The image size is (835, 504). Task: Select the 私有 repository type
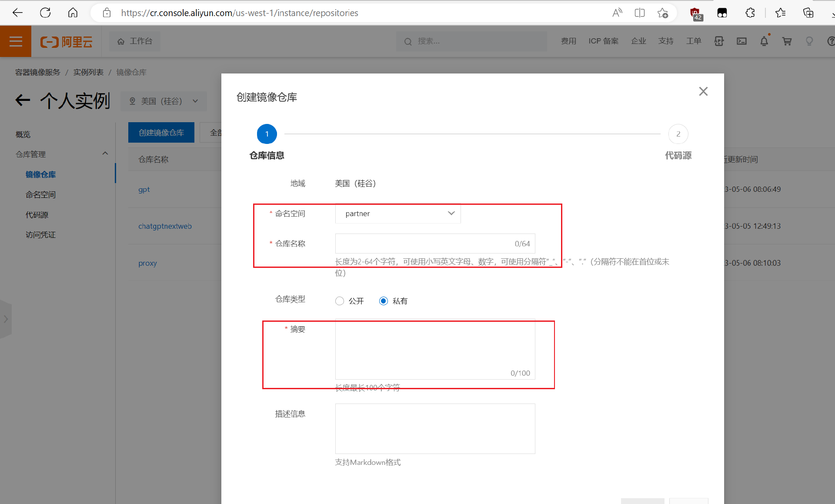coord(383,301)
